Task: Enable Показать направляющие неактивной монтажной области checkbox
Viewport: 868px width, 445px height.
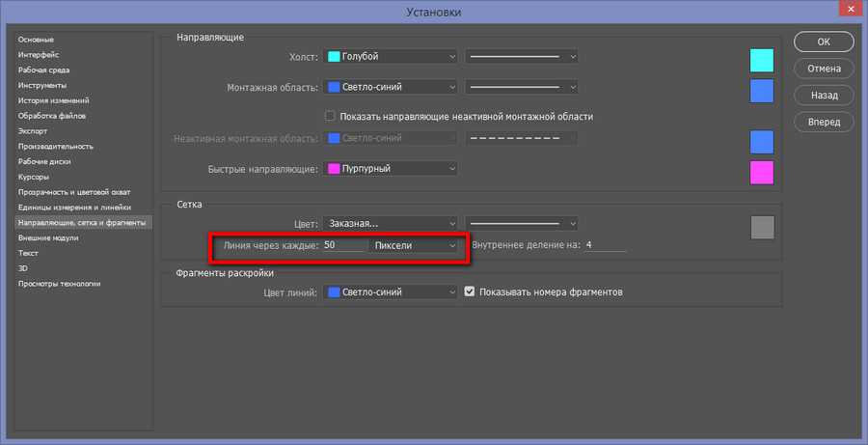Action: tap(330, 116)
